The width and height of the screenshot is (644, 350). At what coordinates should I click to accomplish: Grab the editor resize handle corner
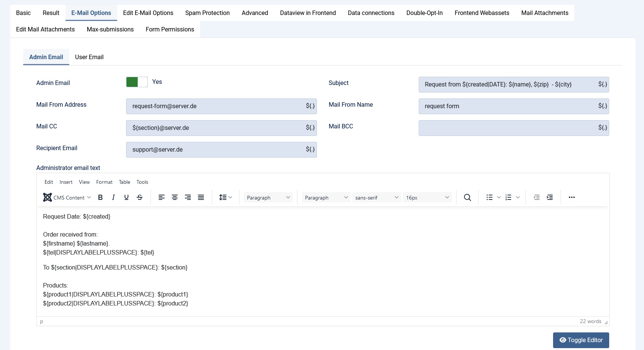(606, 322)
